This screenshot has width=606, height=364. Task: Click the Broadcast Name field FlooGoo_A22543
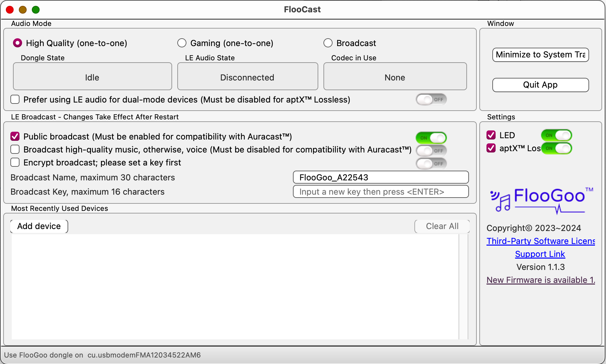click(381, 177)
